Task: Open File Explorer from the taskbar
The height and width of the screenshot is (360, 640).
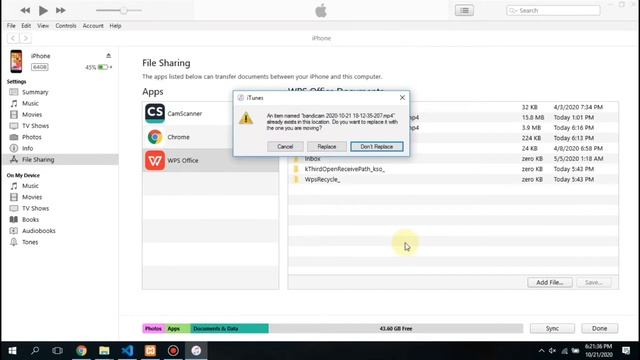Action: tap(104, 351)
